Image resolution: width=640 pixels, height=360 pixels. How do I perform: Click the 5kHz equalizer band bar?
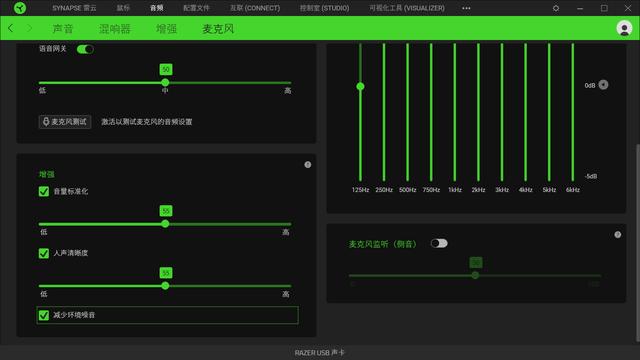click(549, 112)
